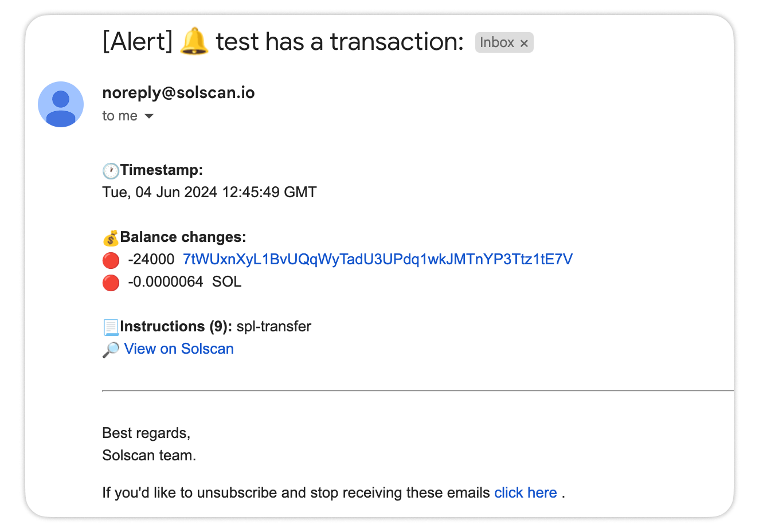Click the spl-transfer instruction text
This screenshot has height=532, width=759.
[x=274, y=327]
